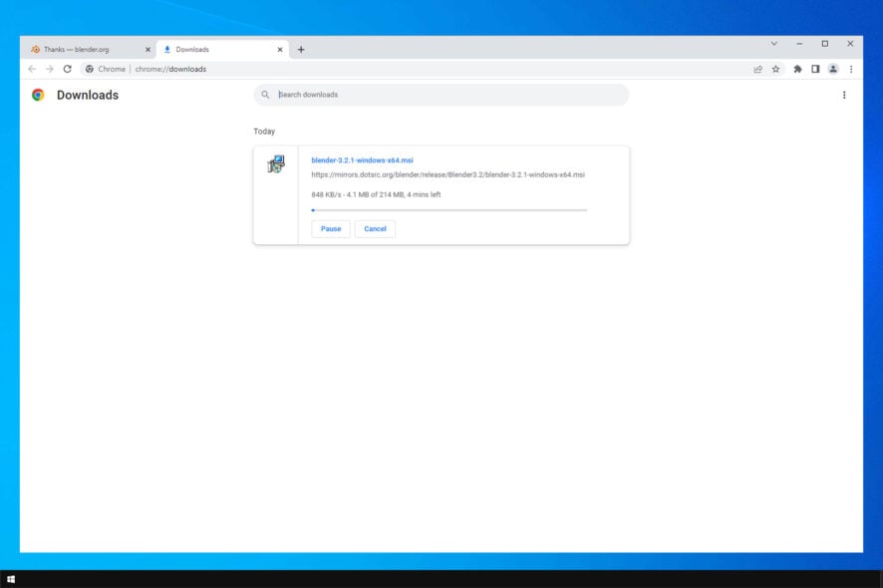Click the Chrome site info icon

coord(90,69)
